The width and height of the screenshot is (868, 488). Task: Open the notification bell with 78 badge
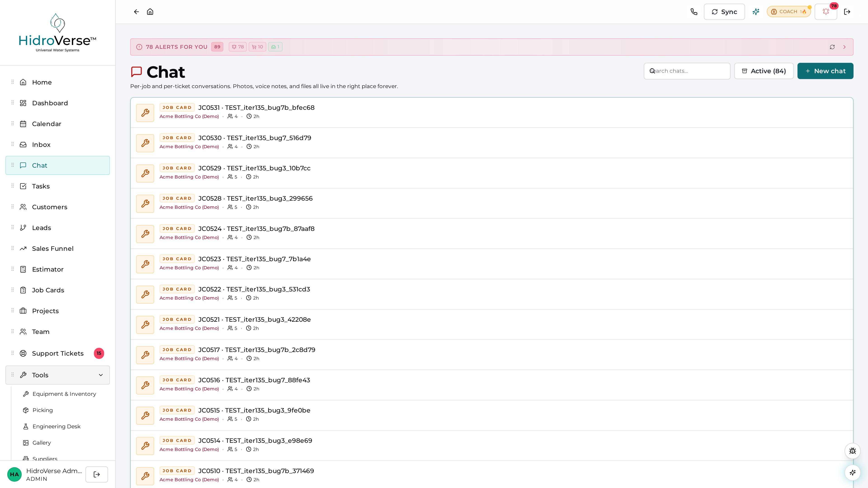click(826, 12)
